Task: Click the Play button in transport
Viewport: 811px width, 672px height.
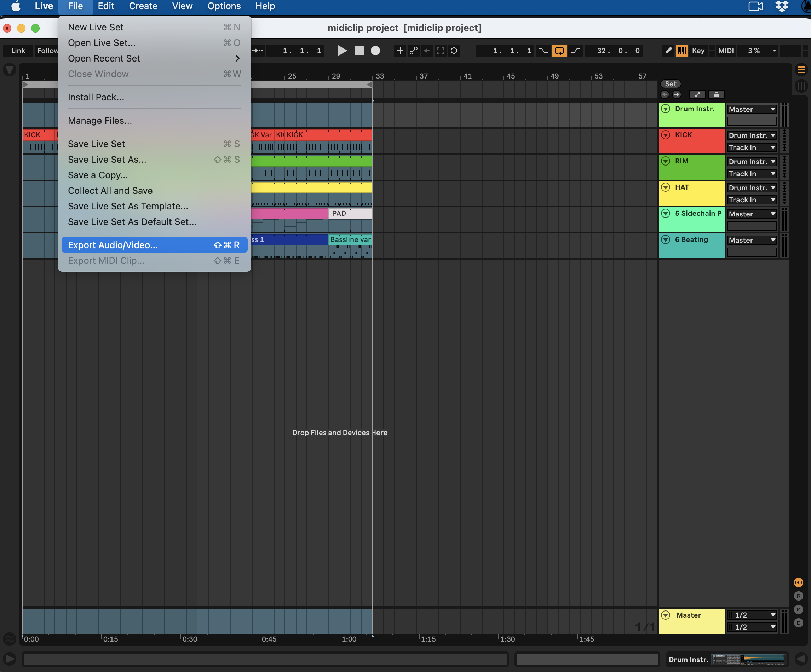Action: (x=342, y=51)
